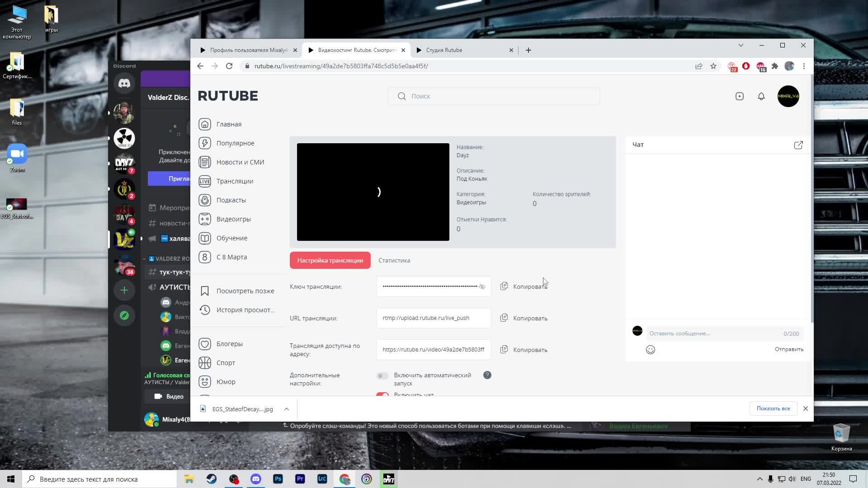The width and height of the screenshot is (868, 488).
Task: Open chat in separate window icon
Action: (x=798, y=145)
